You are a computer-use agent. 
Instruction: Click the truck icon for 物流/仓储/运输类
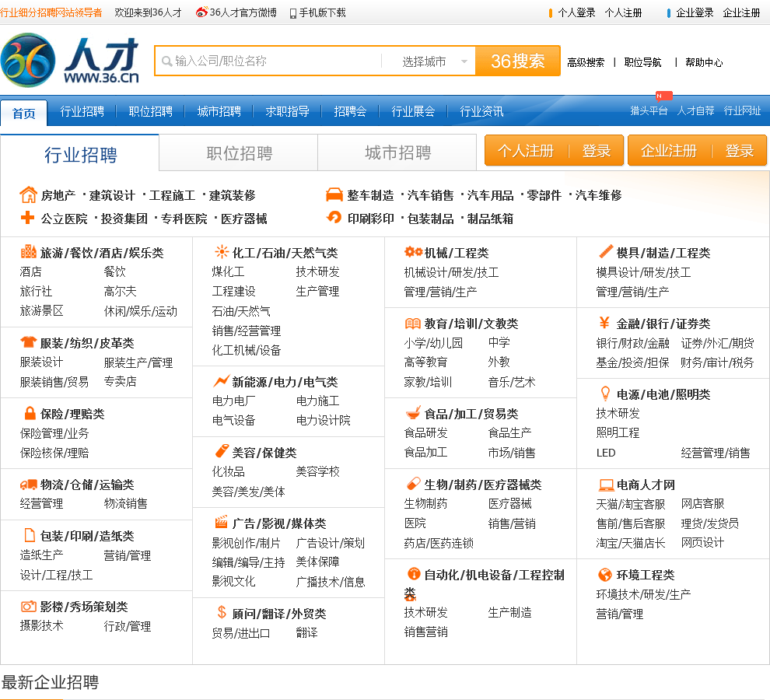(29, 484)
